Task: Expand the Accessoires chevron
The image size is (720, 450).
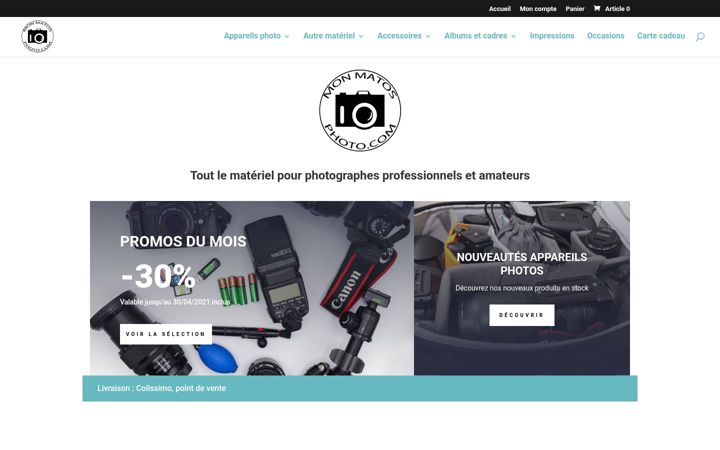Action: [428, 36]
